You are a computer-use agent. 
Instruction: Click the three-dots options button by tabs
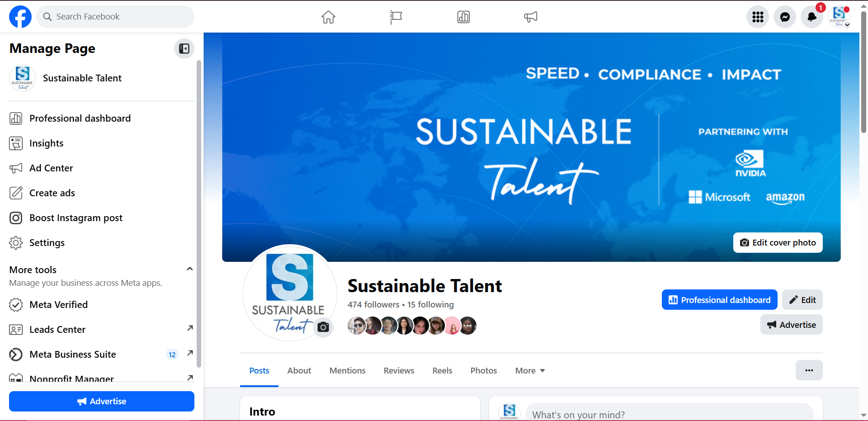809,370
